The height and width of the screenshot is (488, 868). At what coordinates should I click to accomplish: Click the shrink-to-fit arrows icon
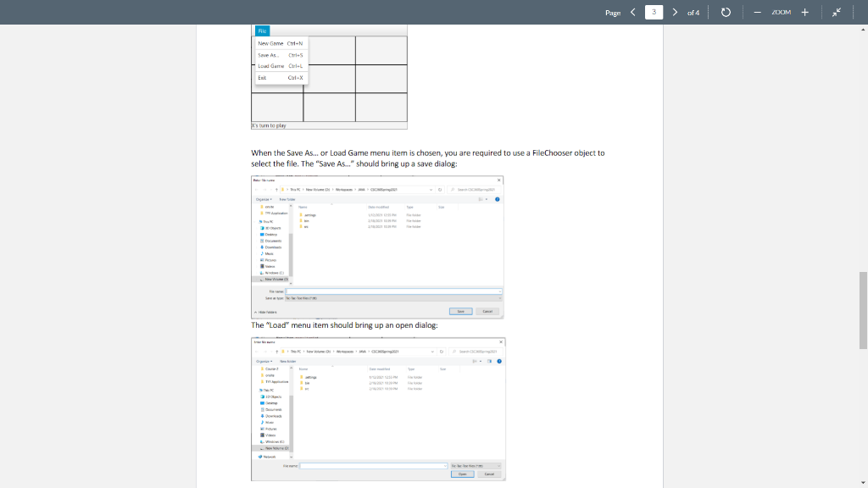pos(837,12)
